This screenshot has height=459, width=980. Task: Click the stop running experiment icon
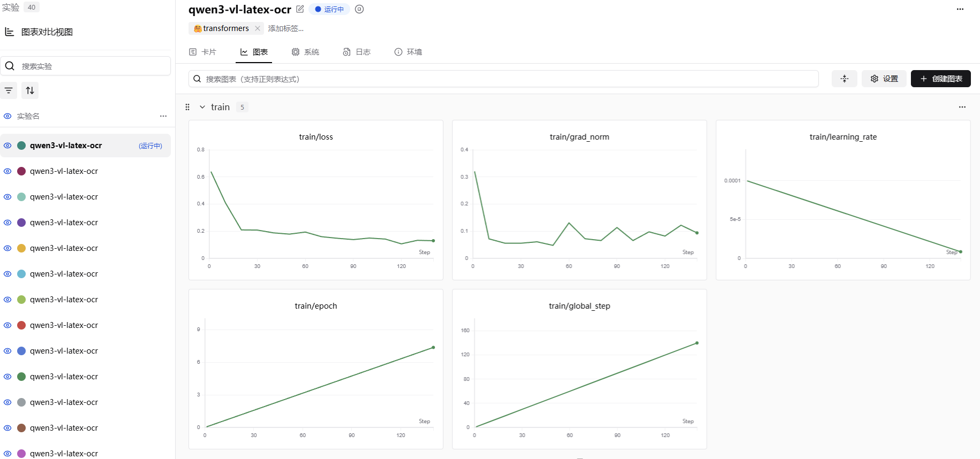(x=359, y=9)
